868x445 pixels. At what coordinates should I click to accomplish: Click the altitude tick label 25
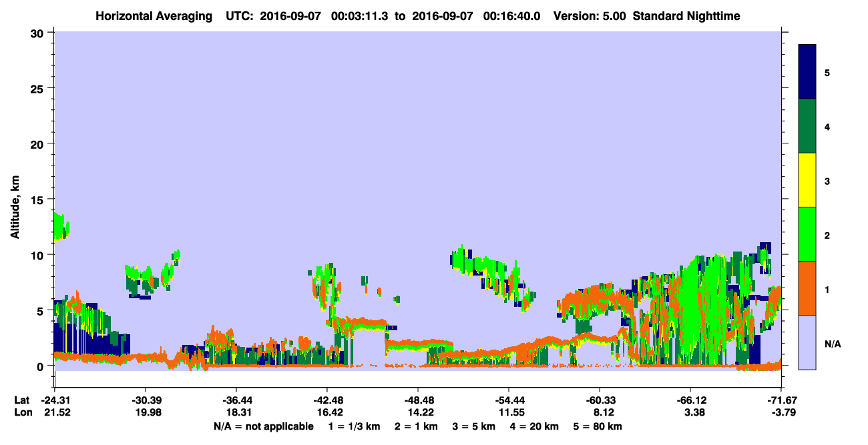[x=39, y=88]
